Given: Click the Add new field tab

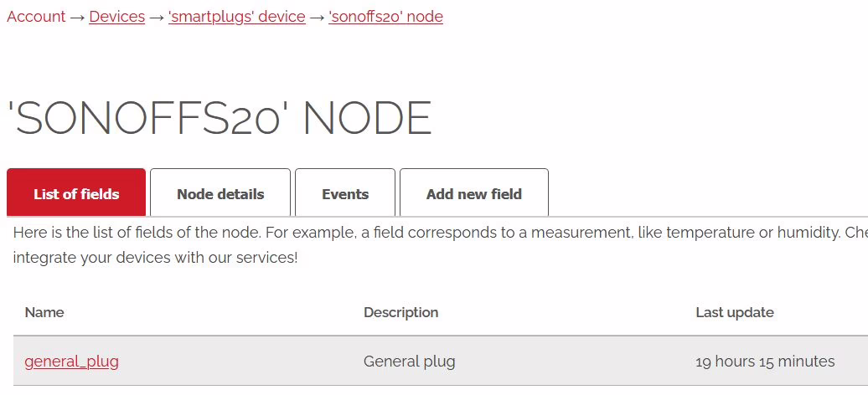Looking at the screenshot, I should pos(474,193).
